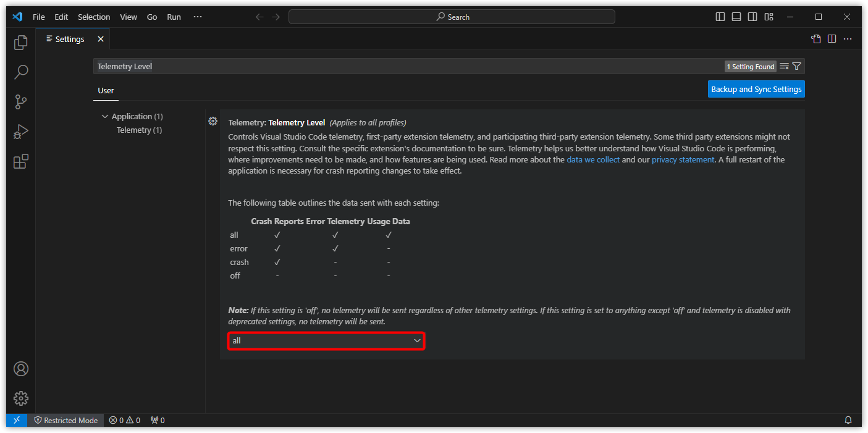Click the Search box in the title bar
Image resolution: width=868 pixels, height=433 pixels.
click(453, 17)
